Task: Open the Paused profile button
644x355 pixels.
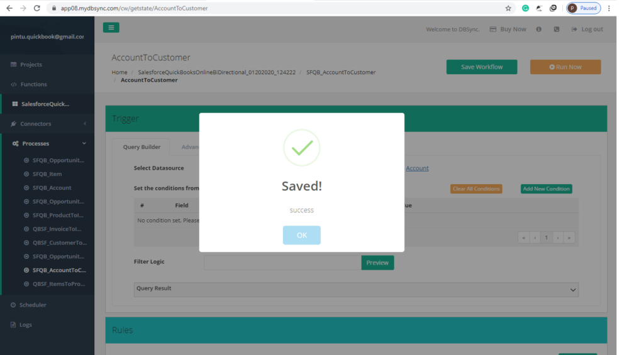Action: [x=584, y=8]
